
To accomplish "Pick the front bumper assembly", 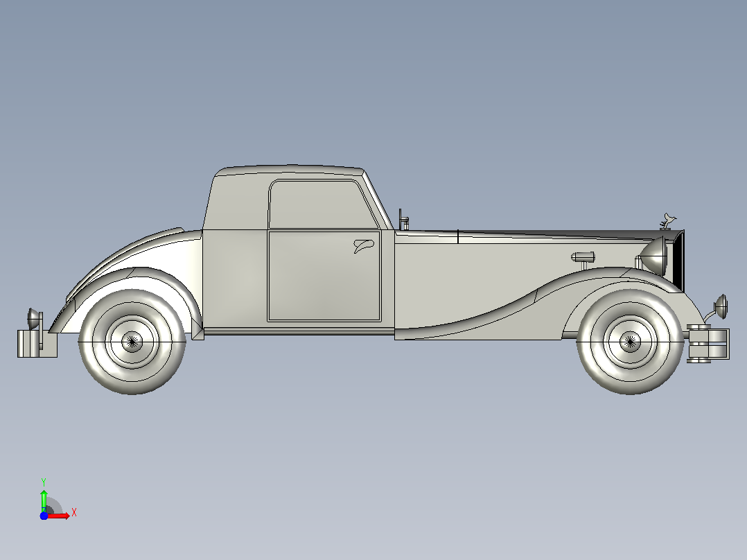I will [x=708, y=343].
